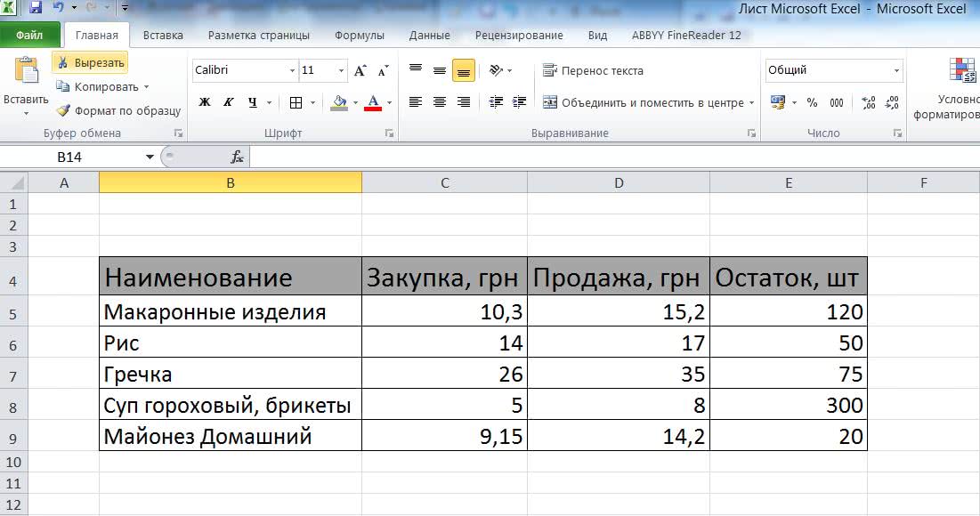Select column B header
This screenshot has width=980, height=516.
pyautogui.click(x=231, y=183)
